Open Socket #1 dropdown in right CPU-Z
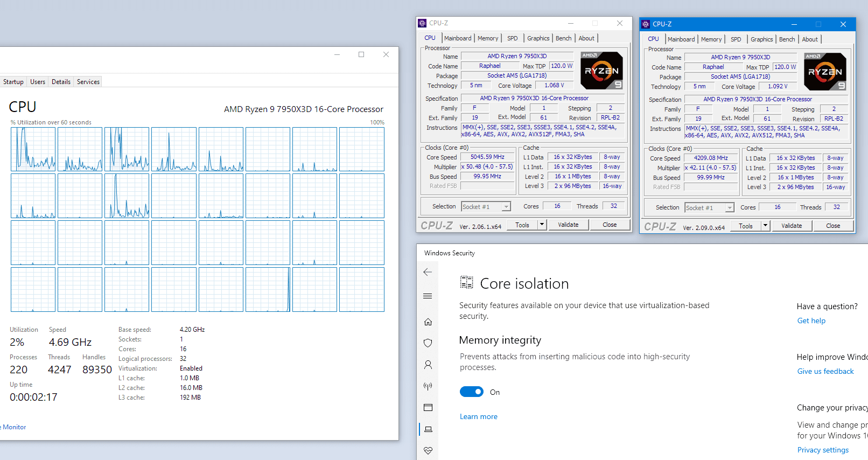This screenshot has width=868, height=460. click(x=709, y=208)
